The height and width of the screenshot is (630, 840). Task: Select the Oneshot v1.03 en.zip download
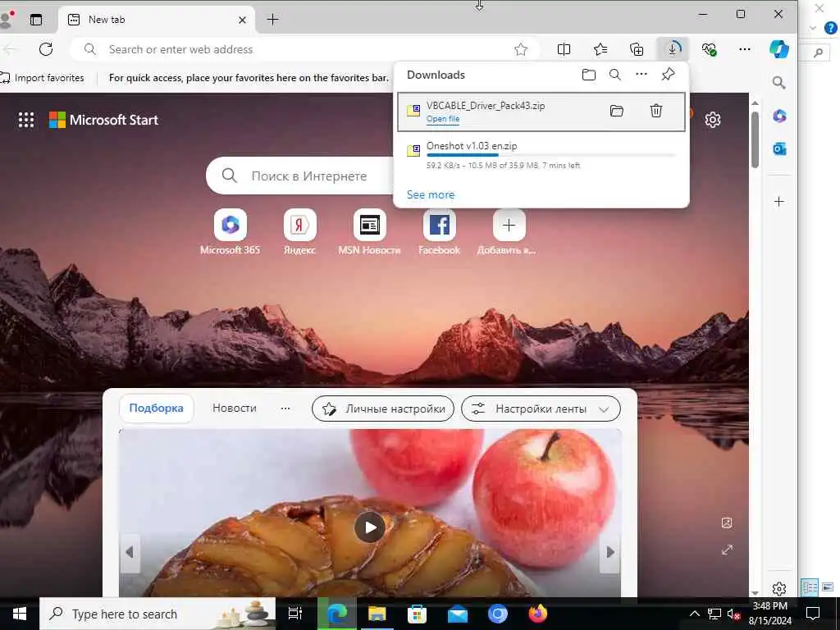pyautogui.click(x=541, y=155)
